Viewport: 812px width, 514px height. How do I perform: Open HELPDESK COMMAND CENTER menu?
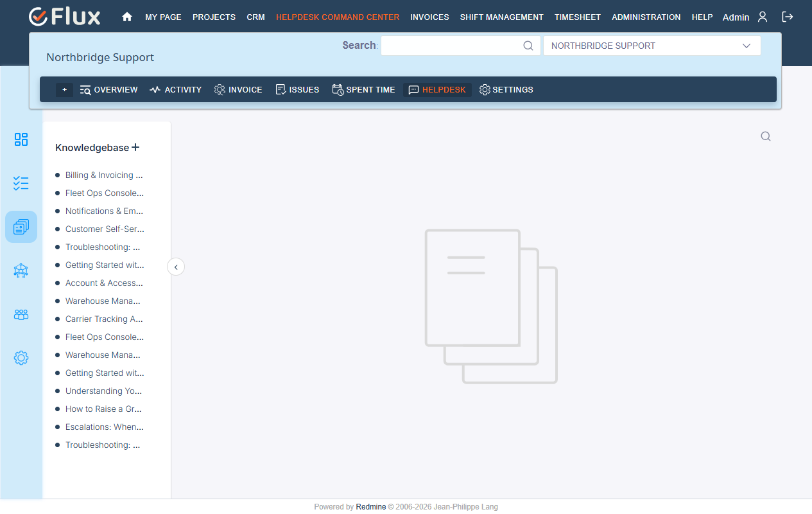pos(338,17)
